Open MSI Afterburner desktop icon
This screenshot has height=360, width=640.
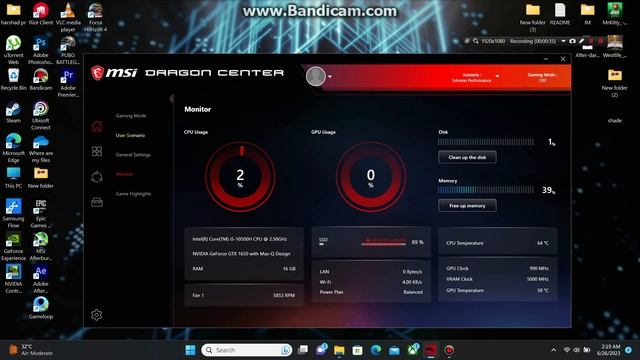pos(41,246)
